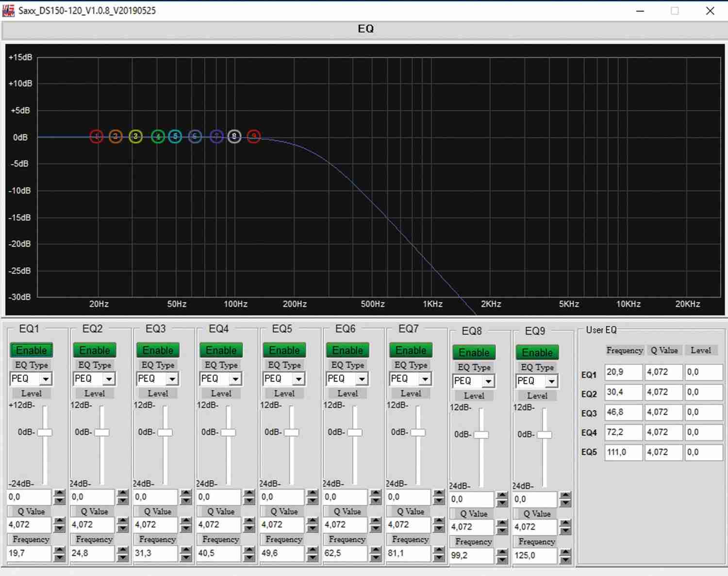Toggle the EQ2 Enable button

coord(95,350)
